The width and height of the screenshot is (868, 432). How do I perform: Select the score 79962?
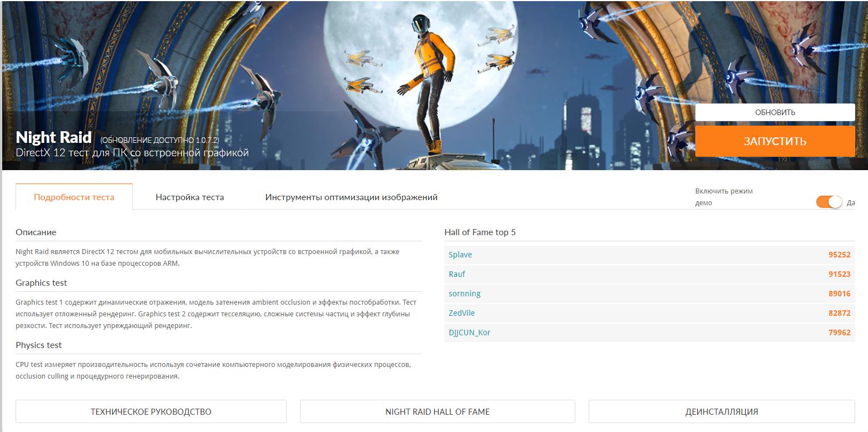pyautogui.click(x=839, y=332)
